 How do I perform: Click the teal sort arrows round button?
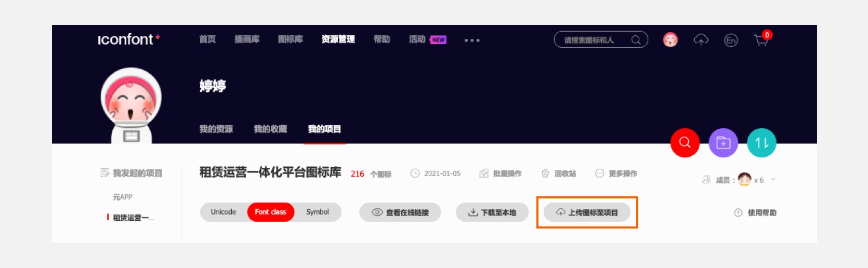coord(761,143)
